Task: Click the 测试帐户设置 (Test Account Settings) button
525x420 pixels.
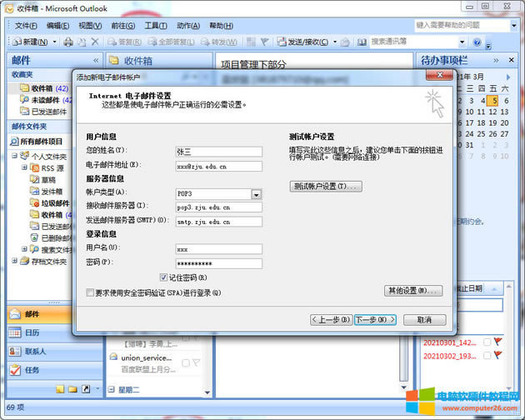Action: point(326,187)
